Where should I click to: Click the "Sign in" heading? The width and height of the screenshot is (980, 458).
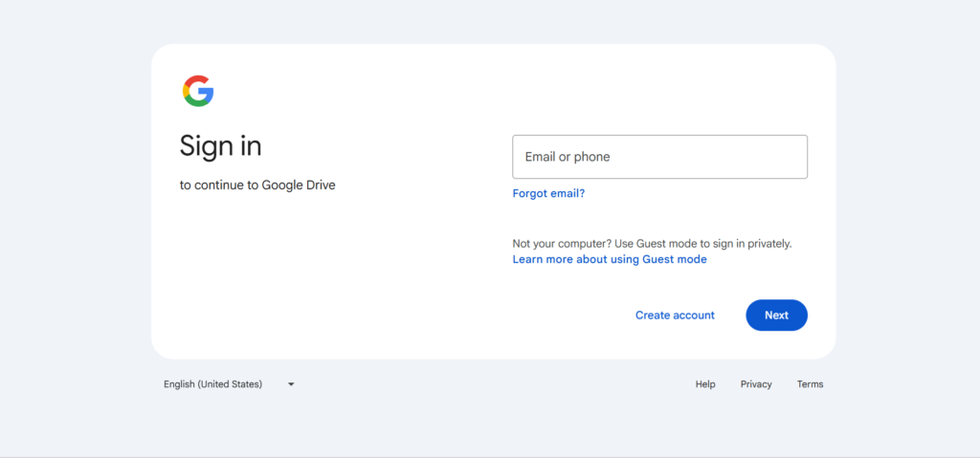tap(220, 146)
